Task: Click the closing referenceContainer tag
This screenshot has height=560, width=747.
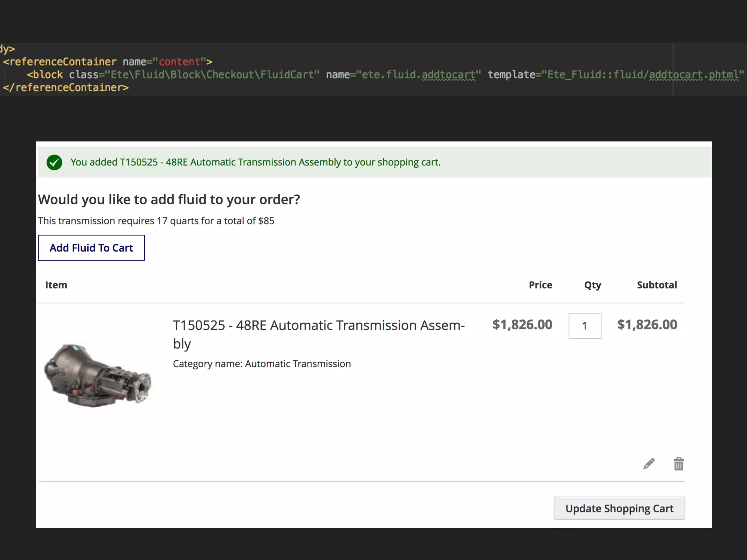Action: click(66, 87)
